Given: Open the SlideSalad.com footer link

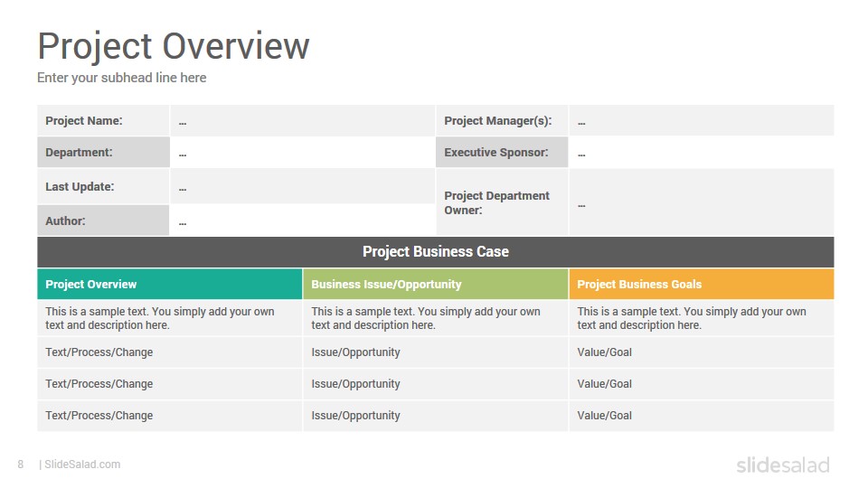Looking at the screenshot, I should pyautogui.click(x=82, y=465).
